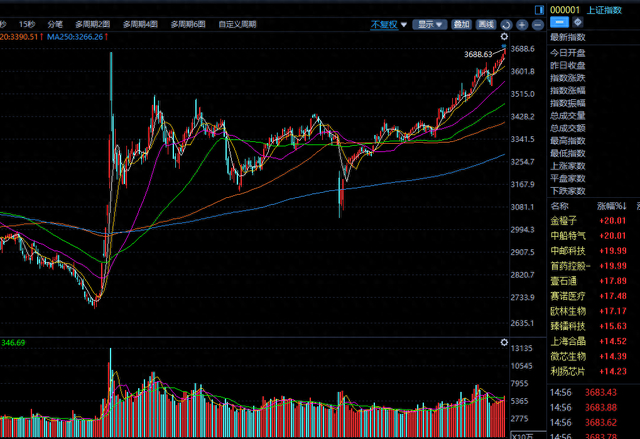Click the blue minus button under 000001

pyautogui.click(x=559, y=22)
